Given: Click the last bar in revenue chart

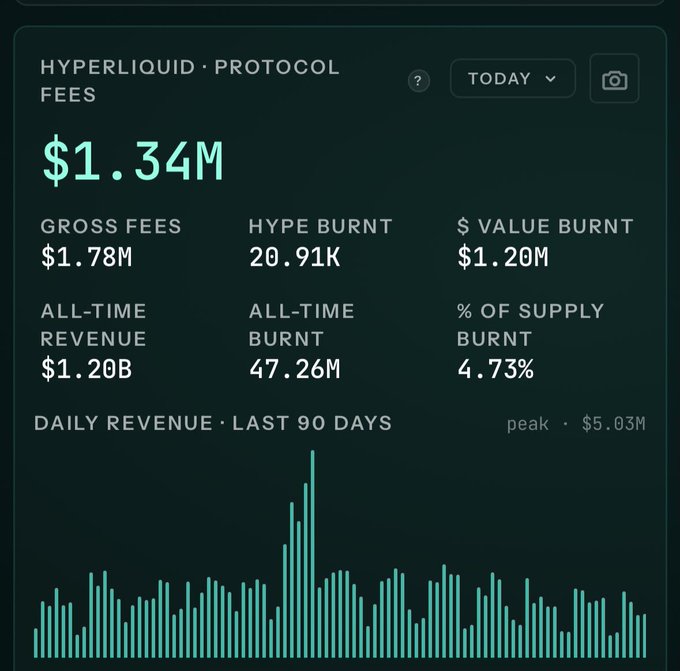Looking at the screenshot, I should click(x=644, y=636).
